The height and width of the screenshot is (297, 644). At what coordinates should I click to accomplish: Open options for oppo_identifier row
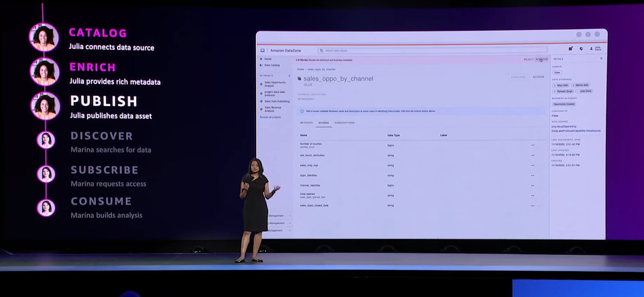tap(533, 175)
